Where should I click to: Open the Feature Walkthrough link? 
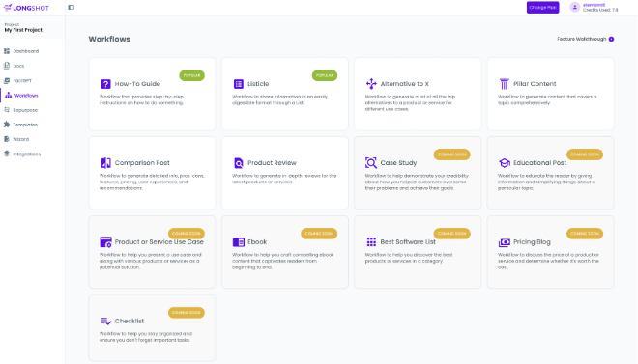click(x=586, y=39)
